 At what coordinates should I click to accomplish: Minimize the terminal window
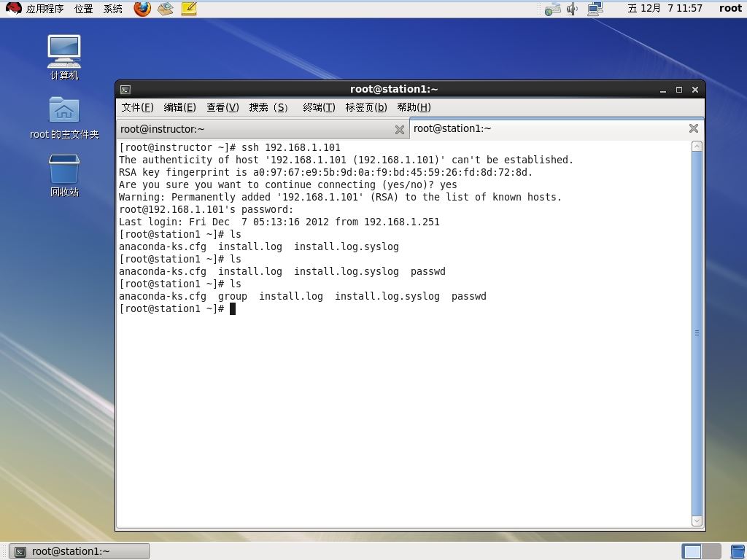click(x=662, y=90)
